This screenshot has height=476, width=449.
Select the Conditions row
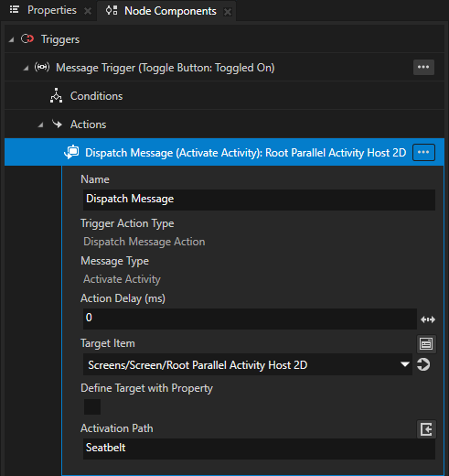[224, 96]
